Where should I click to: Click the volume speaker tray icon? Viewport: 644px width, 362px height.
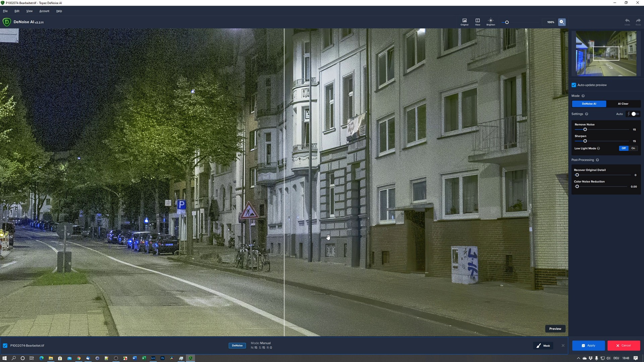[x=608, y=358]
